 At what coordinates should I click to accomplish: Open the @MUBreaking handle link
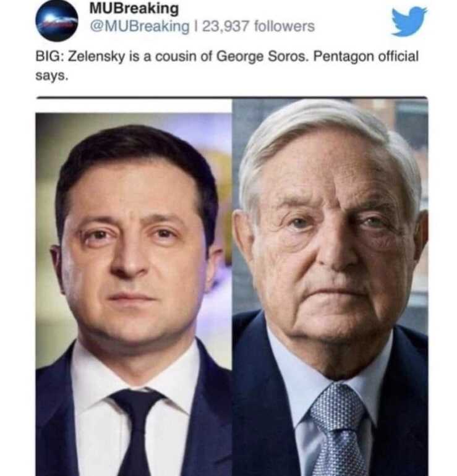pyautogui.click(x=139, y=27)
